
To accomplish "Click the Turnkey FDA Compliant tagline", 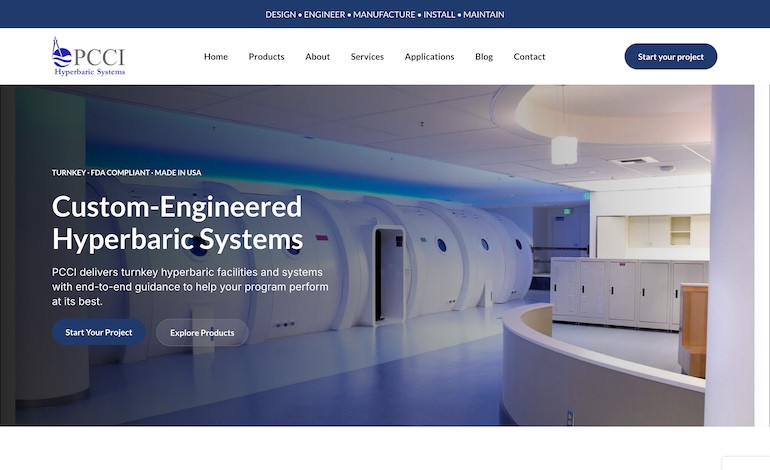I will (x=126, y=172).
